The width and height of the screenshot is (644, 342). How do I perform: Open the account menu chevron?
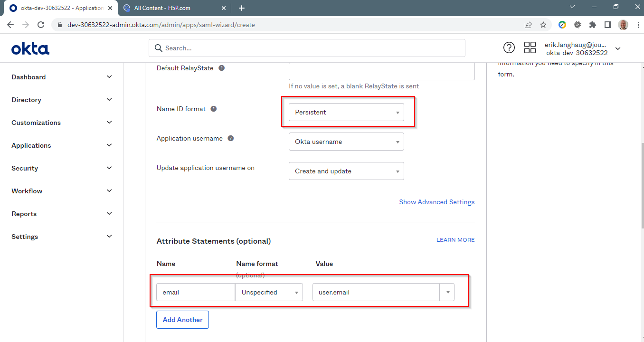[x=618, y=48]
